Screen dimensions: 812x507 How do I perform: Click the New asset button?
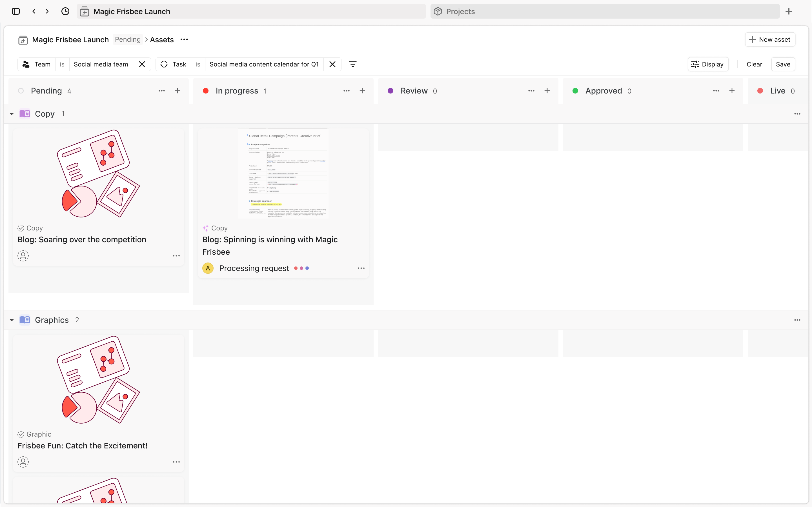[x=770, y=39]
